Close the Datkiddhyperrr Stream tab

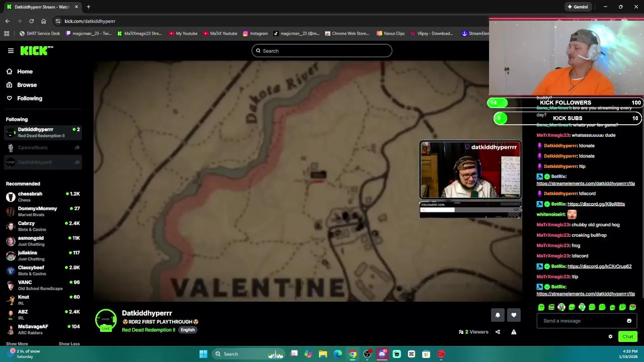tap(76, 7)
